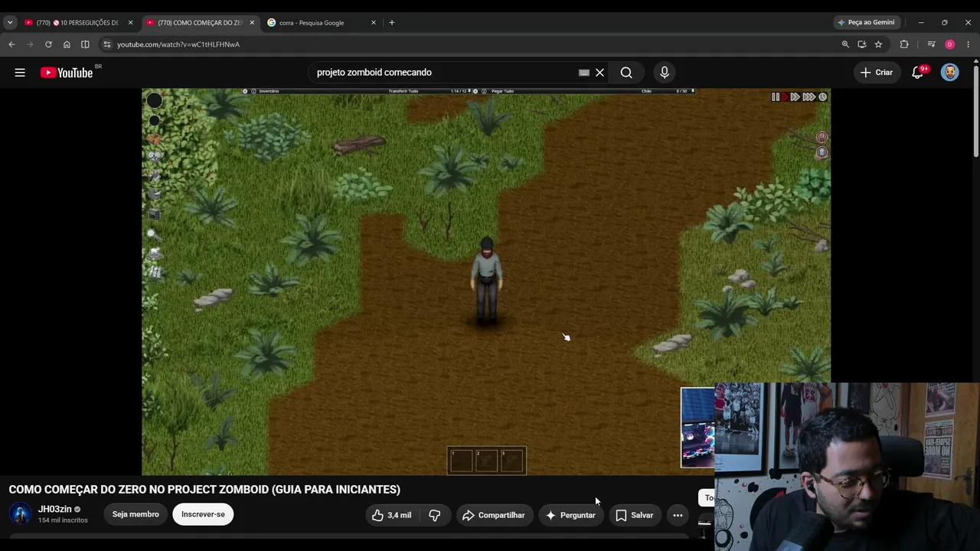Like the video with 3,4 mil likes
The height and width of the screenshot is (551, 980).
click(x=392, y=515)
